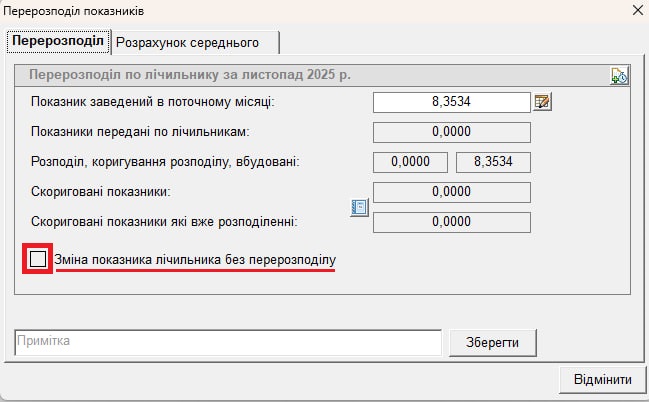The height and width of the screenshot is (402, 649).
Task: Click the details icon left of corrected readings
Action: click(x=360, y=207)
